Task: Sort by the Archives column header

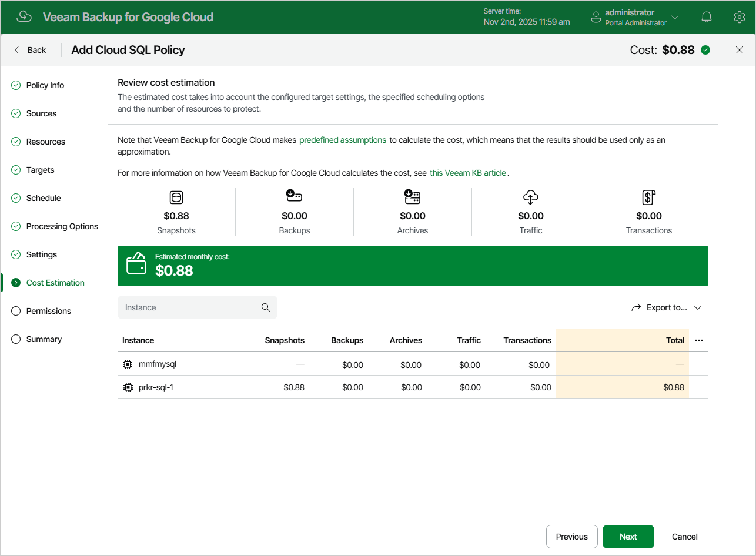Action: (x=406, y=340)
